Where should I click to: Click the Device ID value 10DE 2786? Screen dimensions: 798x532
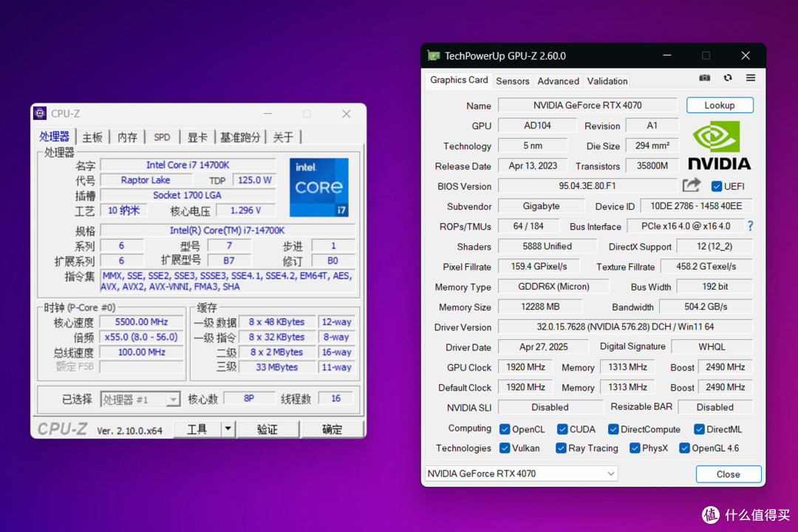696,205
